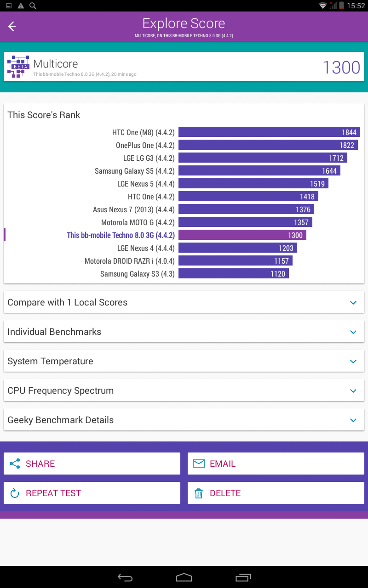368x588 pixels.
Task: Expand the Individual Benchmarks section
Action: (x=184, y=332)
